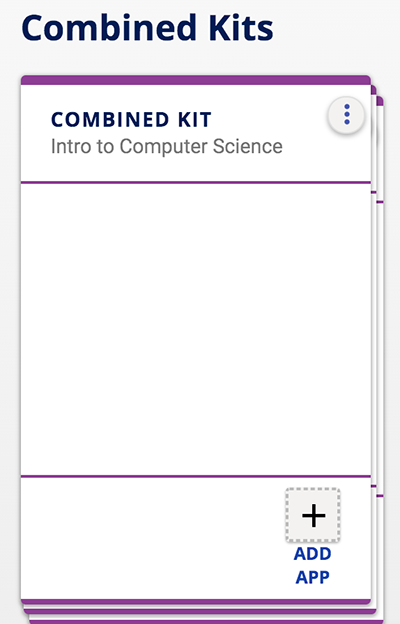Click the plus icon to add an app
This screenshot has height=624, width=400.
coord(313,515)
